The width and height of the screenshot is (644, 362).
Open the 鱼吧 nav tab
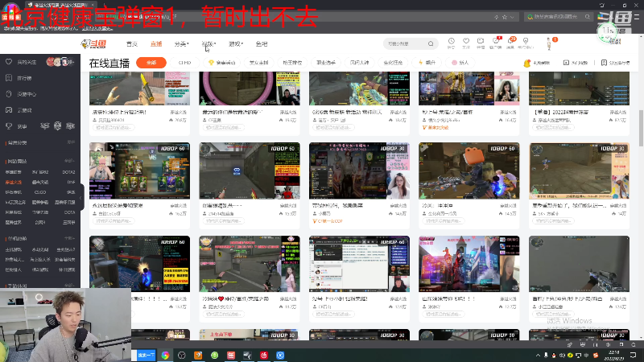[x=261, y=44]
